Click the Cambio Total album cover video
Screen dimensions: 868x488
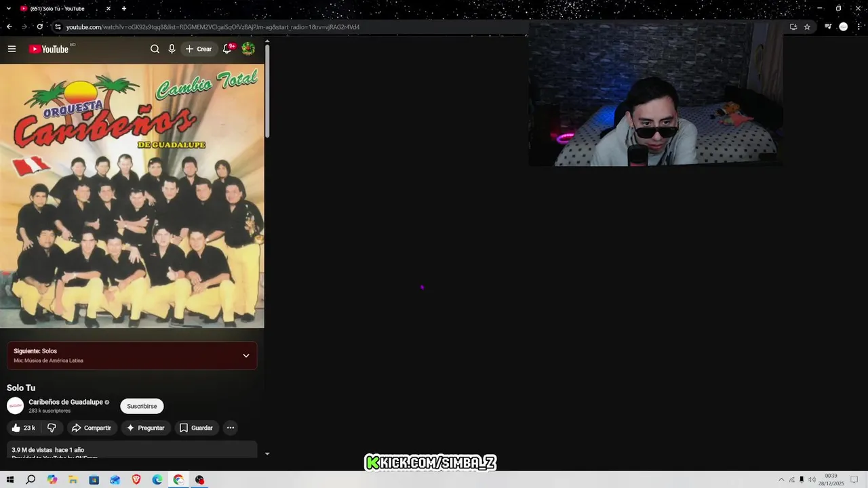pyautogui.click(x=132, y=196)
